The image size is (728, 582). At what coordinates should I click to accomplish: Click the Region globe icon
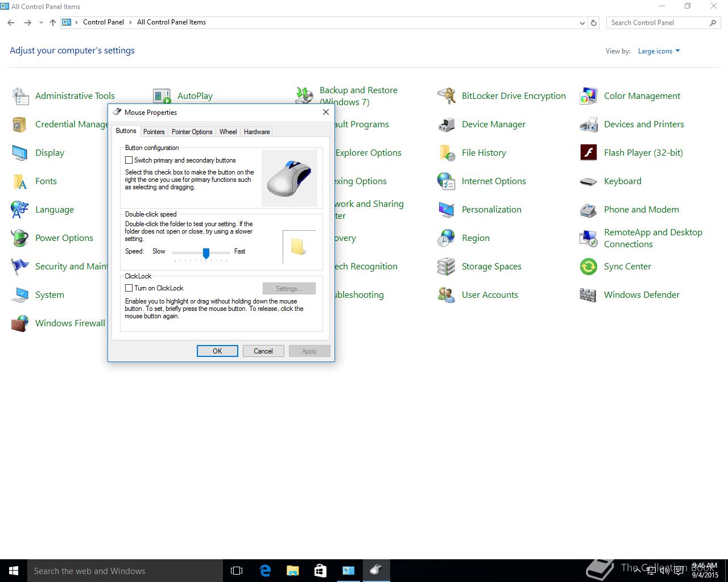pyautogui.click(x=446, y=238)
